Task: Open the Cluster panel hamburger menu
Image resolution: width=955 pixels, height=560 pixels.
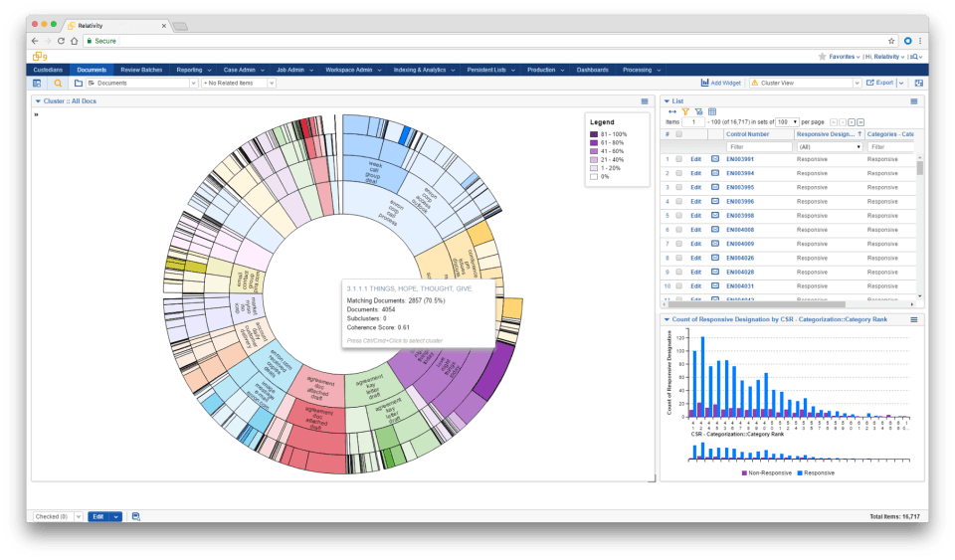Action: point(645,101)
